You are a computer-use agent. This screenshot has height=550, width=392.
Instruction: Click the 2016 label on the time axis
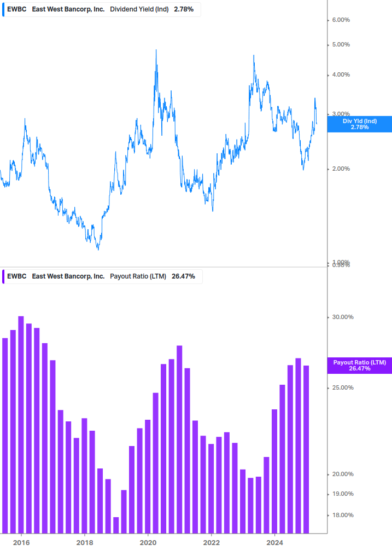(21, 543)
